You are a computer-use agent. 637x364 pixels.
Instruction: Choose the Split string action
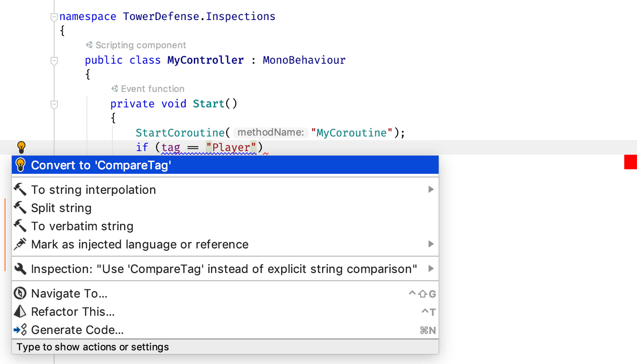coord(61,208)
